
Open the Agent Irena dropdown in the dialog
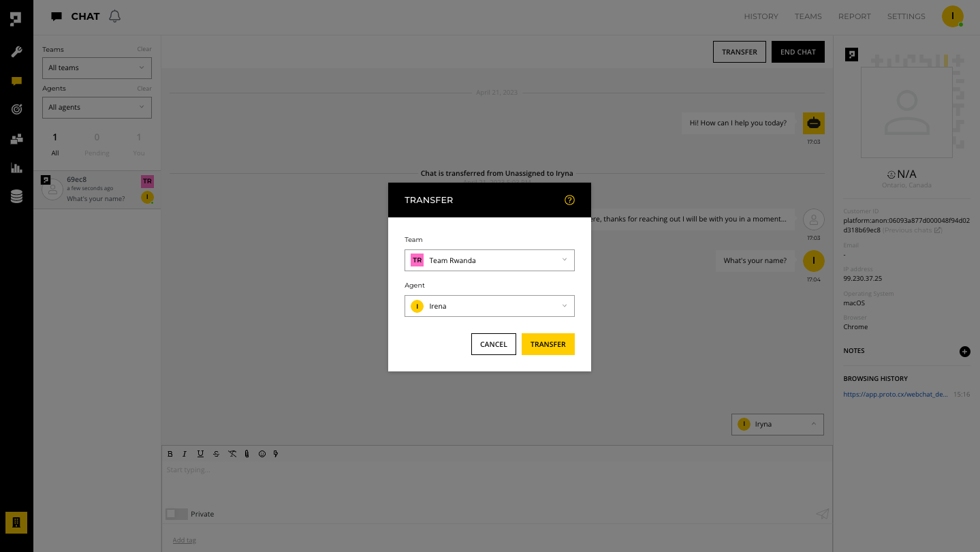click(x=490, y=306)
